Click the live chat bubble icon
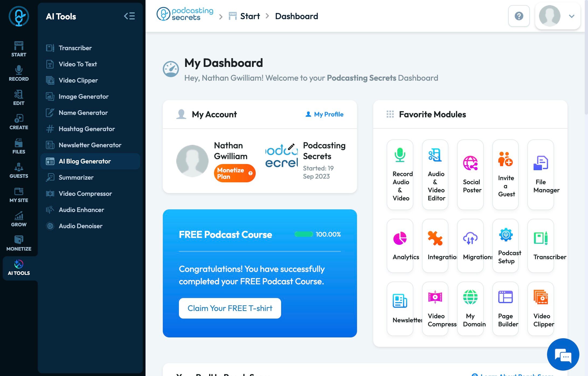Image resolution: width=588 pixels, height=376 pixels. click(563, 354)
